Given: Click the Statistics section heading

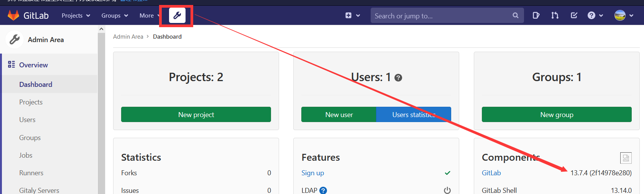Looking at the screenshot, I should coord(141,157).
